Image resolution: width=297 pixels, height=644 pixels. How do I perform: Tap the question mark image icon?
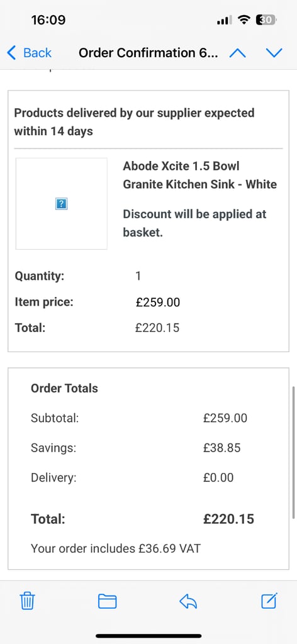pyautogui.click(x=61, y=203)
